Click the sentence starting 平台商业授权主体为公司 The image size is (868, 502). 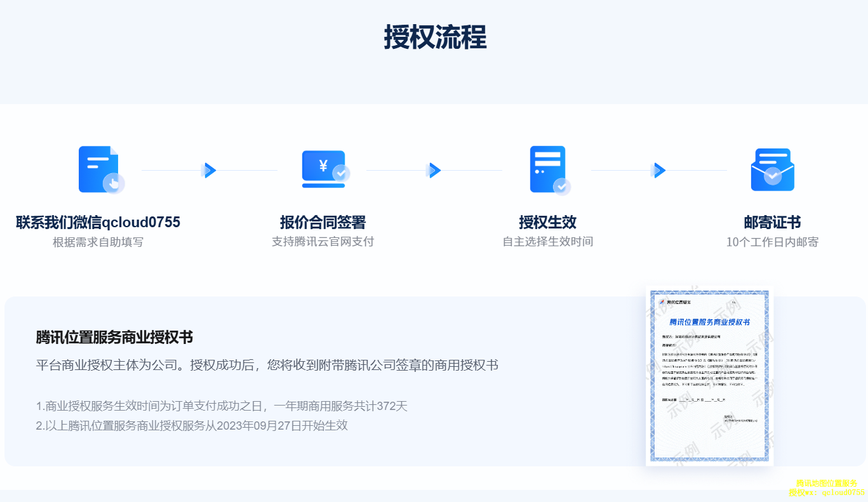[x=267, y=365]
